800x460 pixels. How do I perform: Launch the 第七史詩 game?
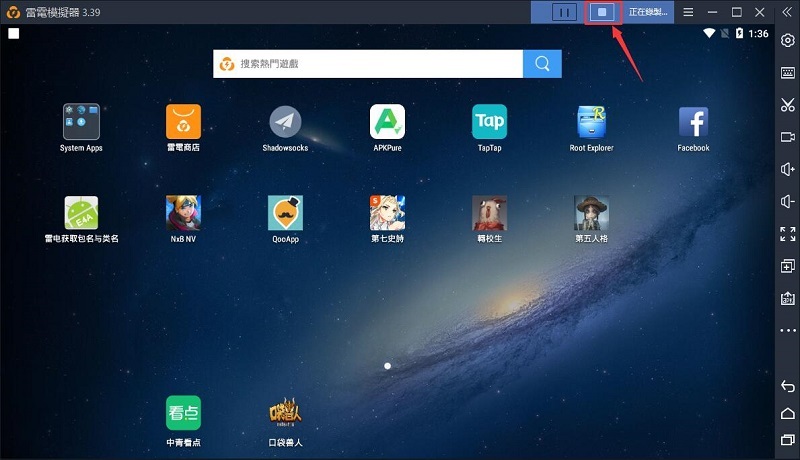point(387,213)
